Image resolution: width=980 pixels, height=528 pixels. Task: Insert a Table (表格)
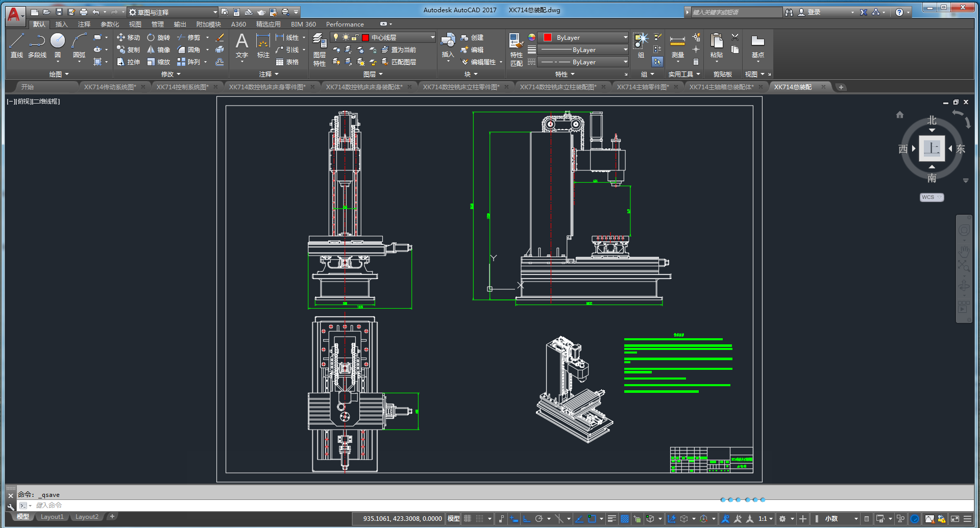287,62
